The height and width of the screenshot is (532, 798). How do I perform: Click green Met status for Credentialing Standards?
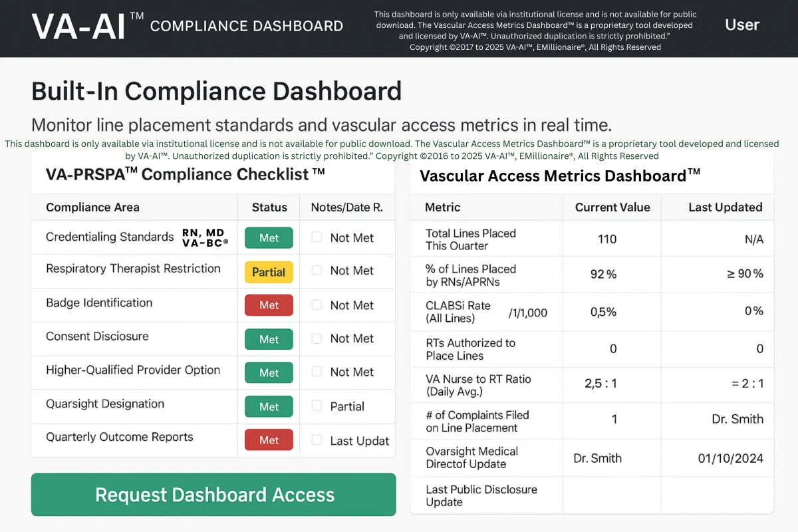pos(269,238)
